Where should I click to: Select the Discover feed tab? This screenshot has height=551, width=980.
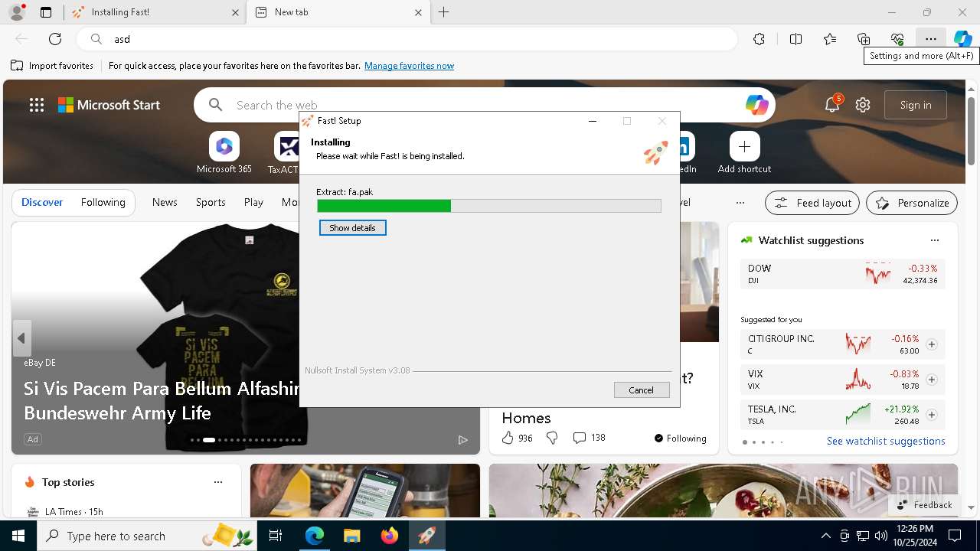(x=42, y=203)
